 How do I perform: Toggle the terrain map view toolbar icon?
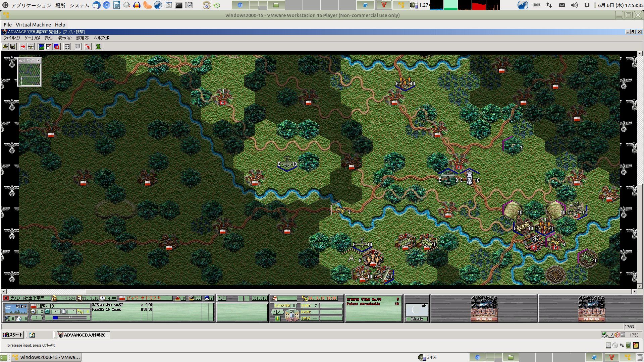coord(41,47)
